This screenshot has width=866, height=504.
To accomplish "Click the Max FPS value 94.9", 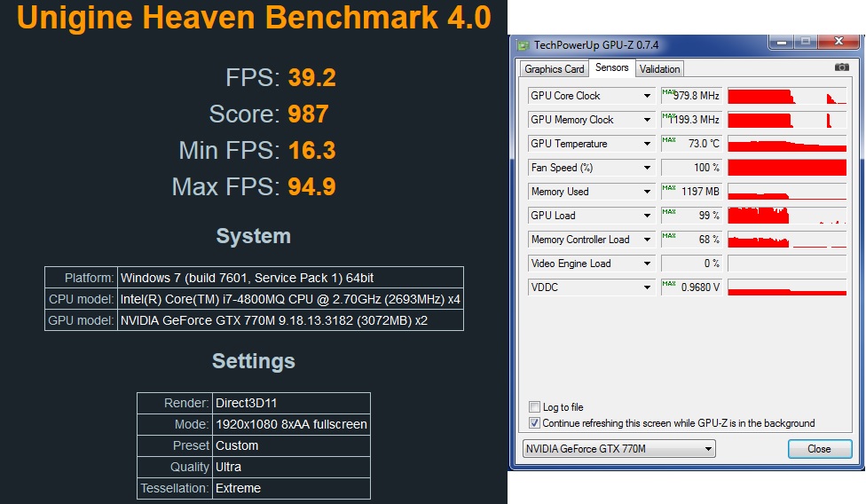I will point(312,187).
